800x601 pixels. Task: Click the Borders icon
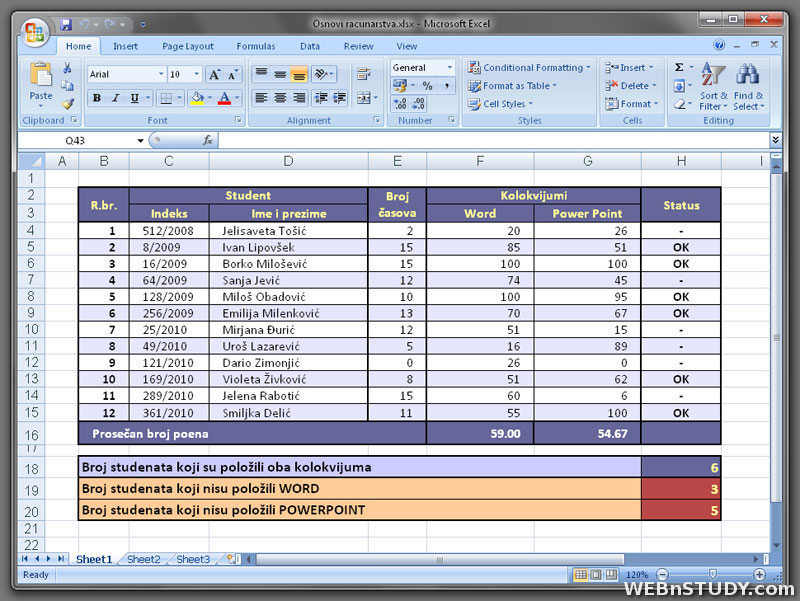point(166,98)
